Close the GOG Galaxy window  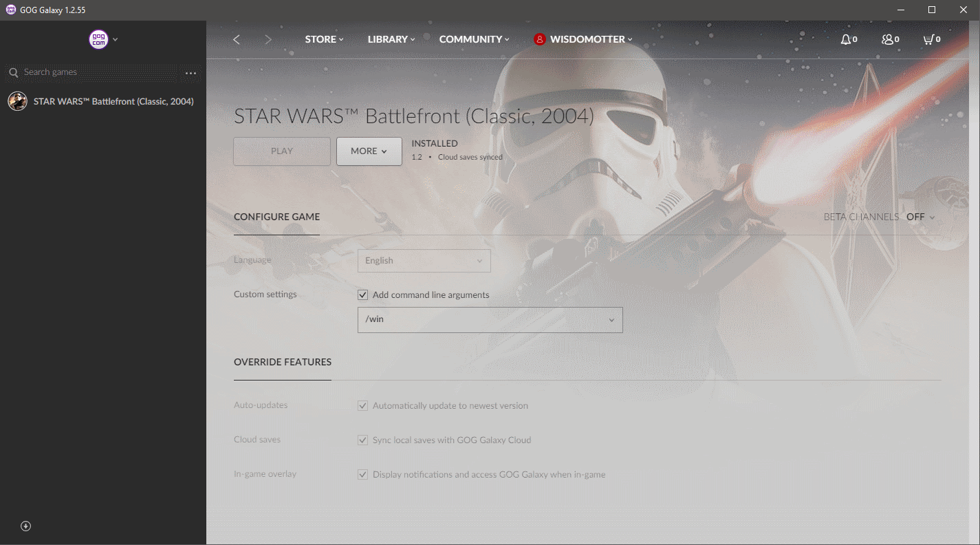[963, 10]
